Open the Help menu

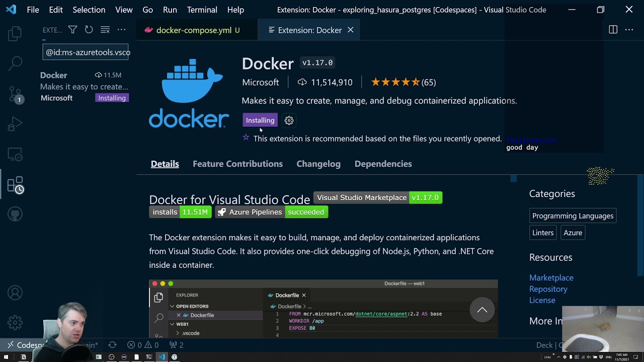(235, 10)
